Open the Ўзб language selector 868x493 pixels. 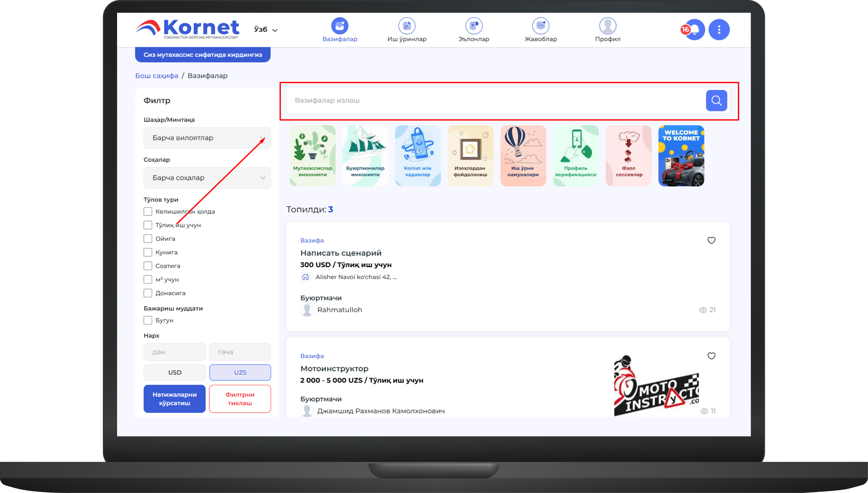pos(265,30)
